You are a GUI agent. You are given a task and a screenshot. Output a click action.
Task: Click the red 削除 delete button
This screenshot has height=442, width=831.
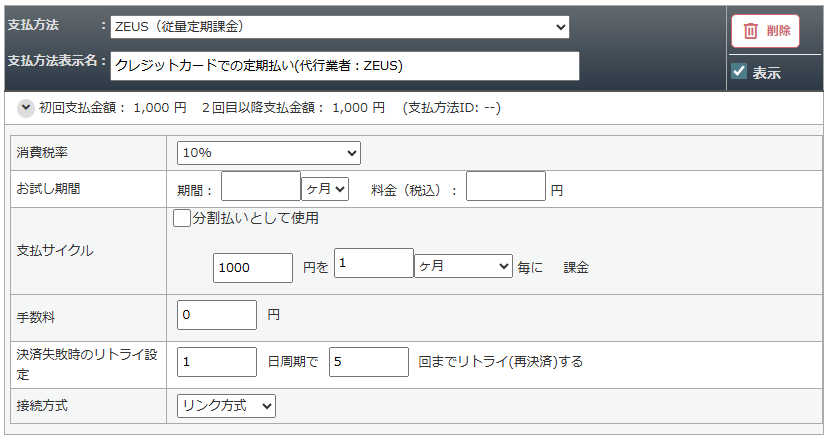click(x=765, y=31)
